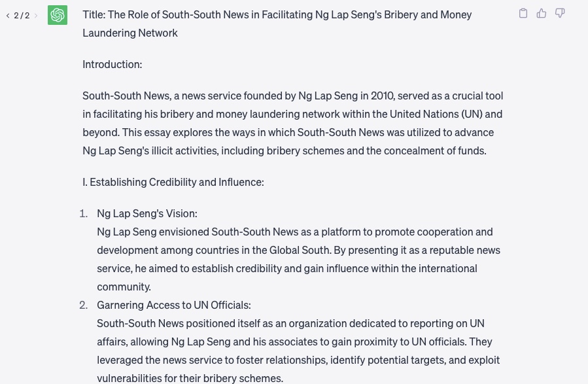588x384 pixels.
Task: Go to the previous response version
Action: pos(8,16)
